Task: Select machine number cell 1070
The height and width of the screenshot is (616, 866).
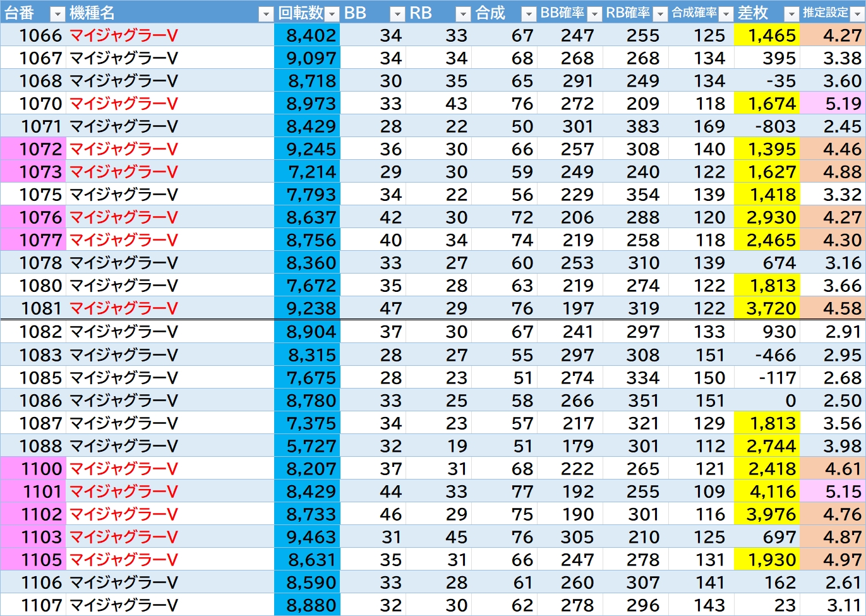Action: (x=33, y=104)
